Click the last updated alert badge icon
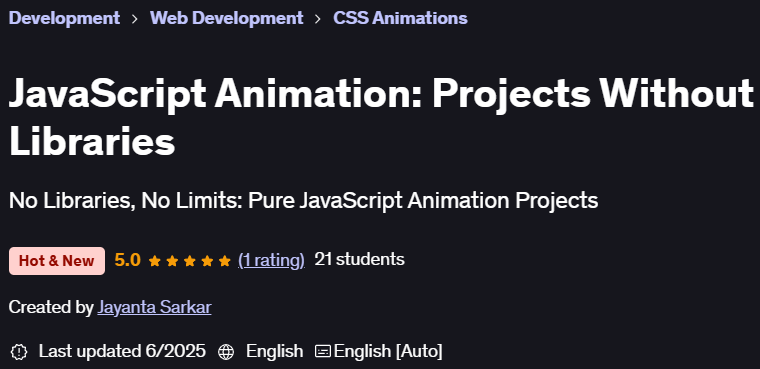This screenshot has width=760, height=369. [19, 352]
